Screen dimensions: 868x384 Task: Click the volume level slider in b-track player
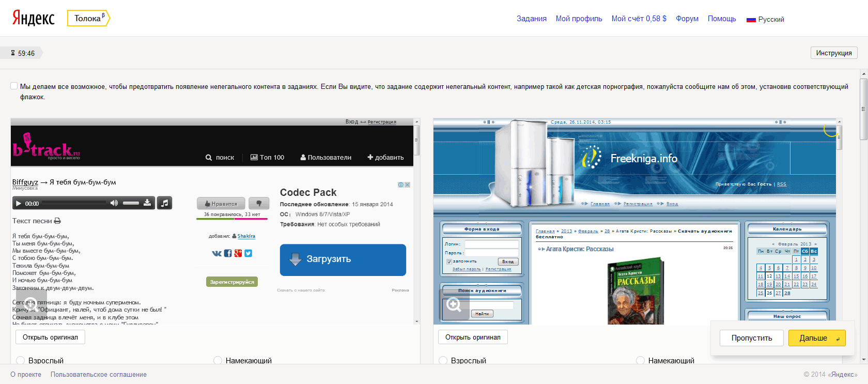pyautogui.click(x=131, y=203)
